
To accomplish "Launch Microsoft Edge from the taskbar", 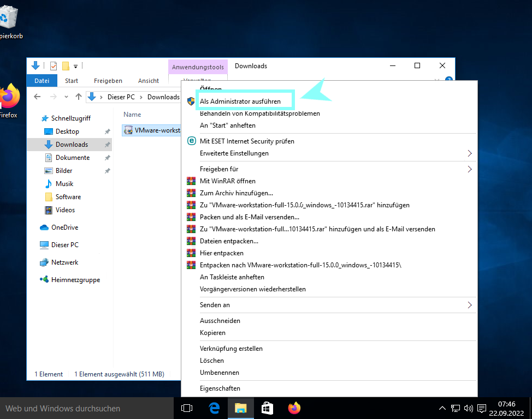I will pos(214,408).
